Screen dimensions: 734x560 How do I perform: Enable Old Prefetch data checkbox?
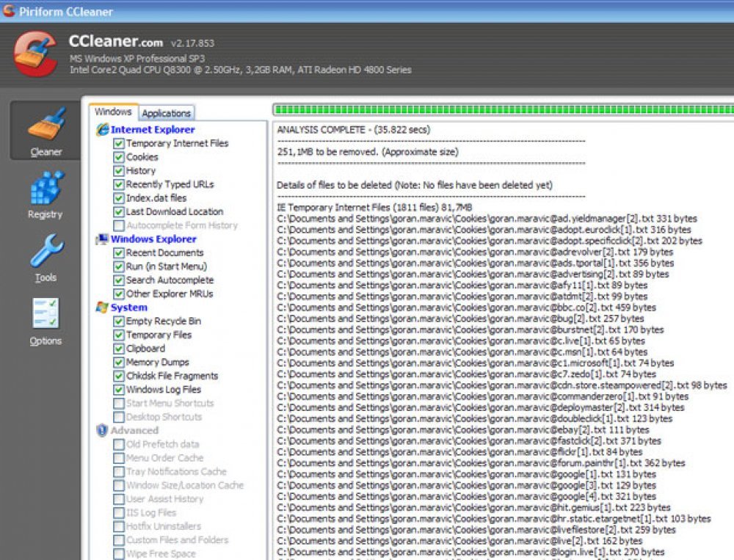119,444
